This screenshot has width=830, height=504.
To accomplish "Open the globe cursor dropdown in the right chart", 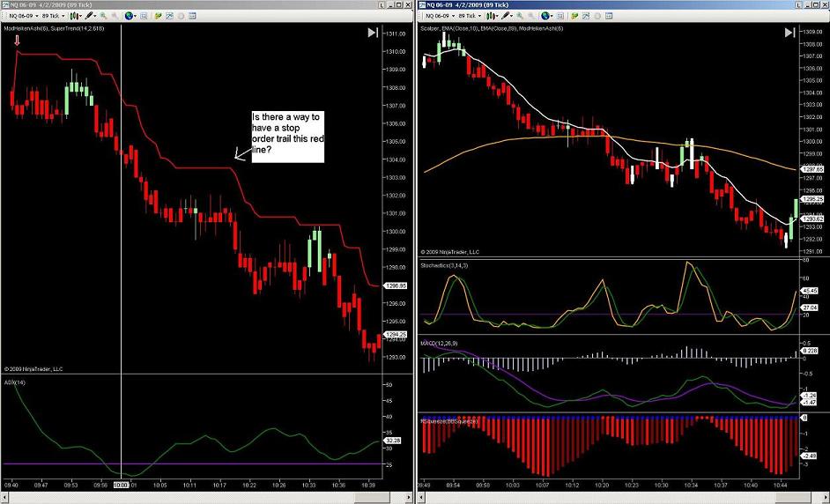I will (x=547, y=16).
